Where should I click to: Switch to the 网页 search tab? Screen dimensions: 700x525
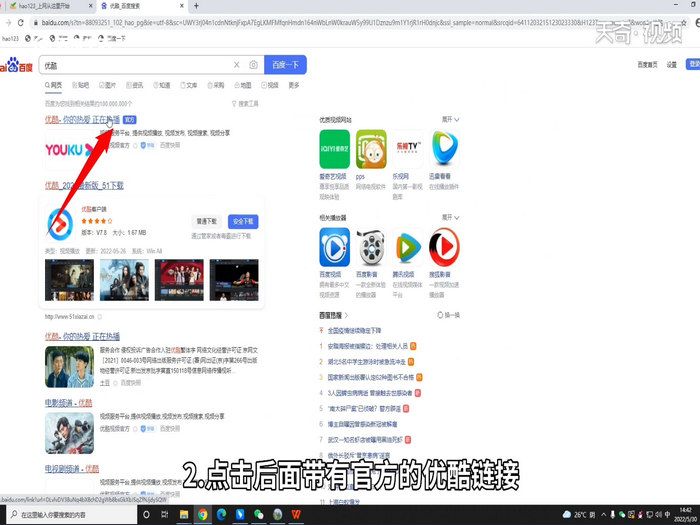point(54,85)
